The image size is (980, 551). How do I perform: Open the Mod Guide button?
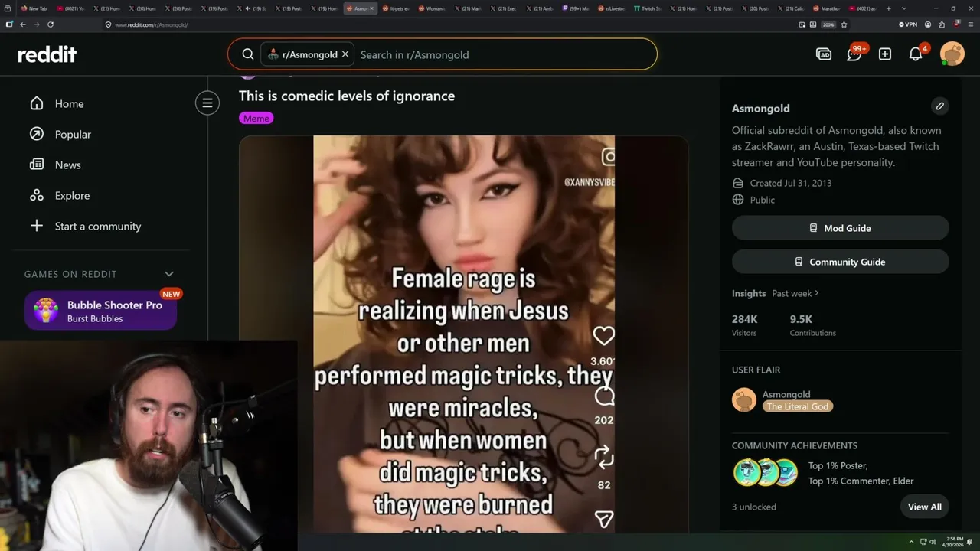[x=840, y=228]
